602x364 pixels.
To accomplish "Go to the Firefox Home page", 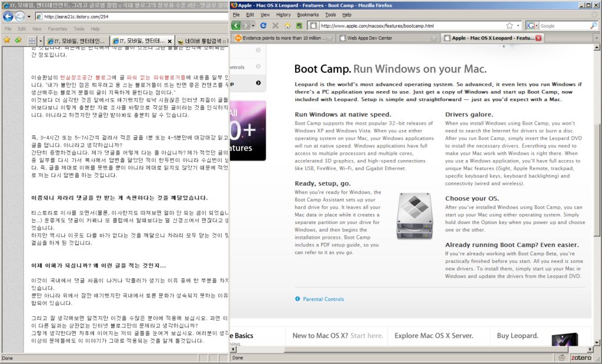I will pos(287,26).
